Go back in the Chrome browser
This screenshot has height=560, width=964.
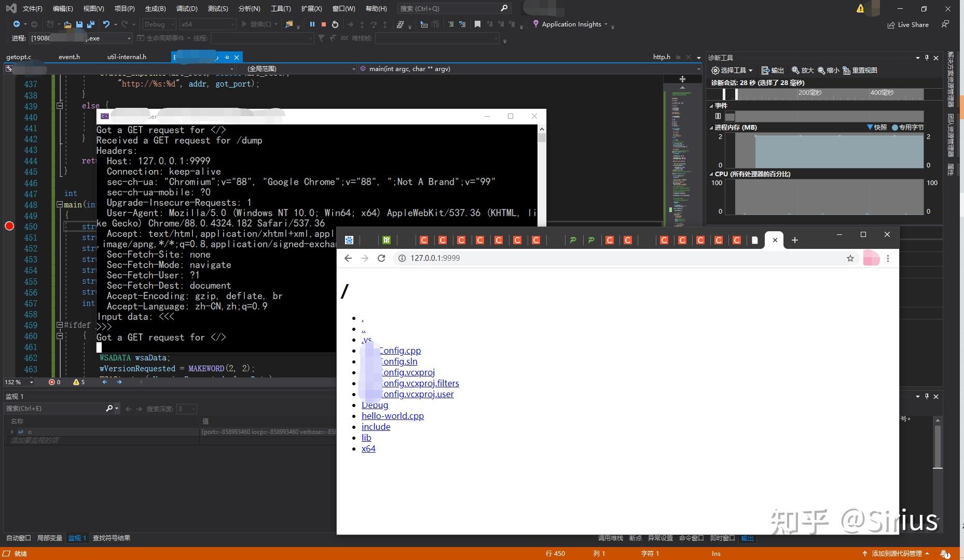(x=348, y=258)
